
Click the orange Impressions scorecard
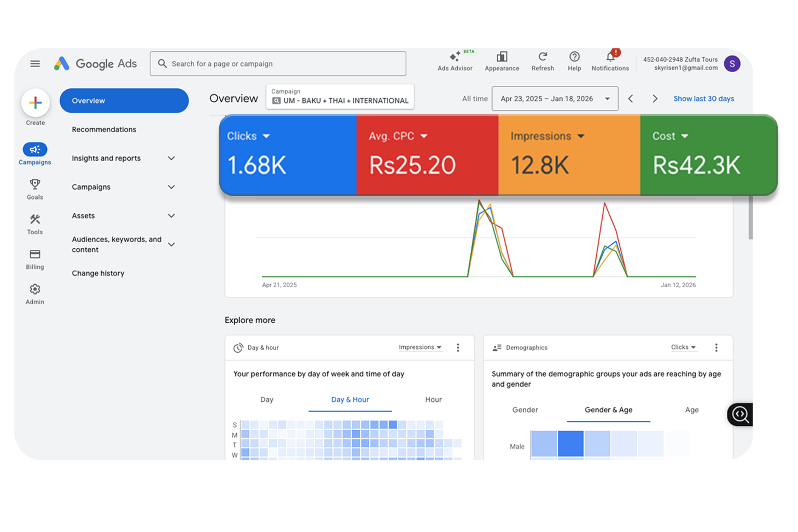[569, 155]
